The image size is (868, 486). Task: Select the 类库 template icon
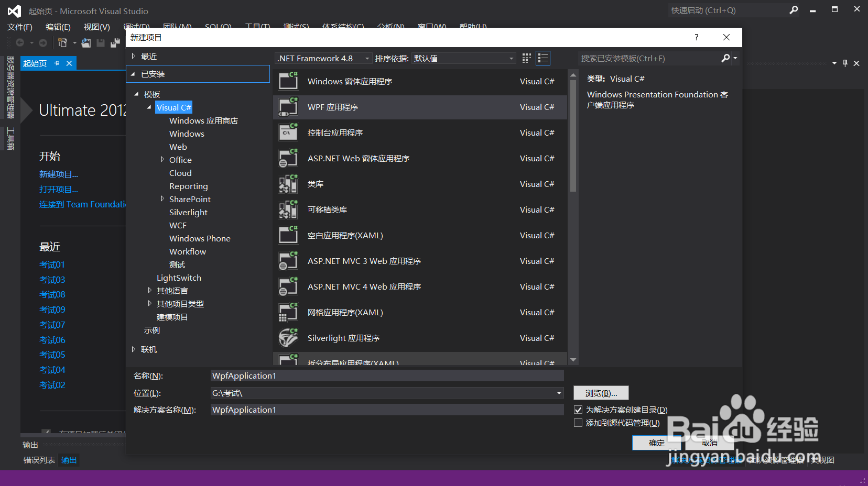(x=288, y=184)
